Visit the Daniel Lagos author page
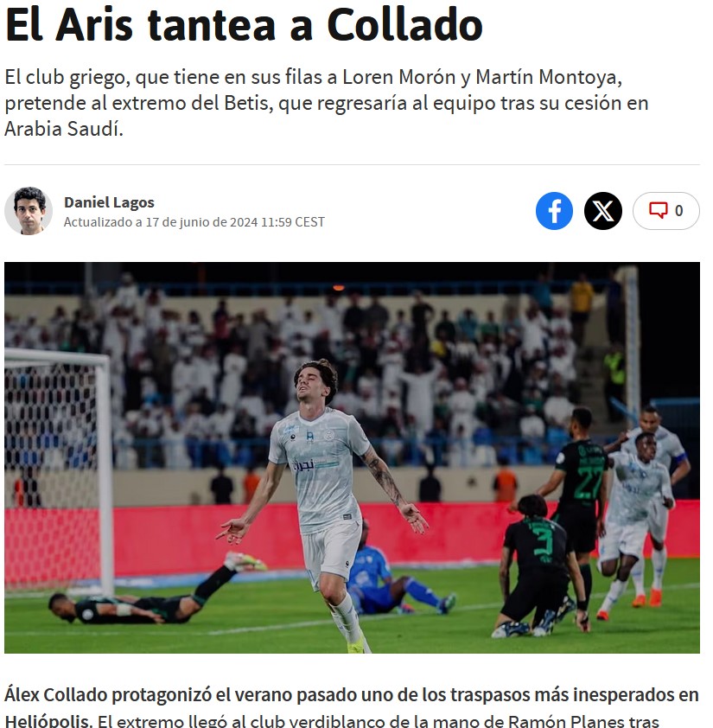713x728 pixels. 109,202
